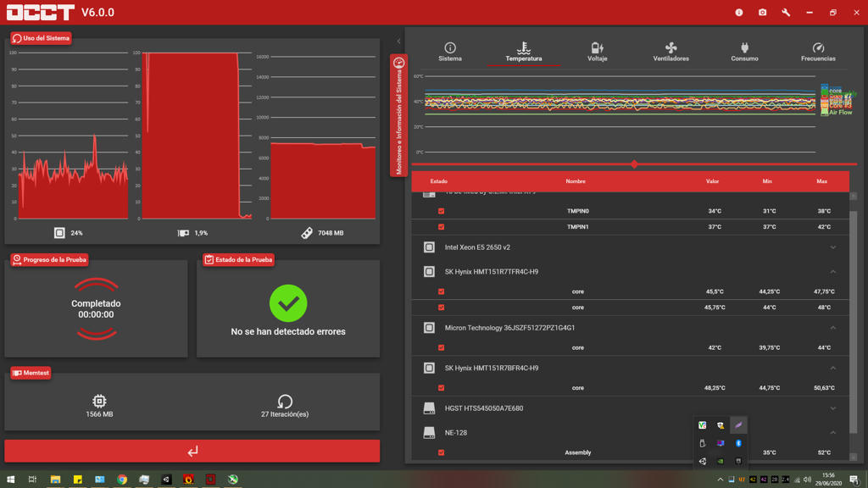Click the taskbar clock showing 15:56
868x488 pixels.
(829, 480)
